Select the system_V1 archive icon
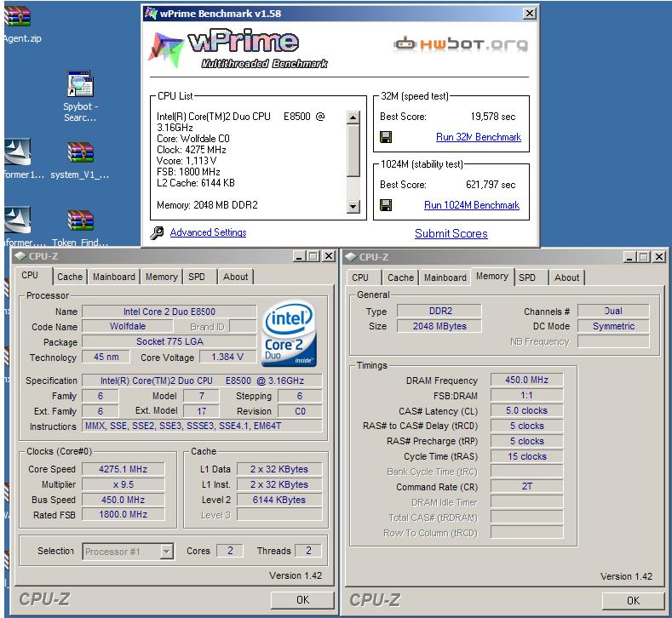The image size is (672, 618). pyautogui.click(x=80, y=152)
